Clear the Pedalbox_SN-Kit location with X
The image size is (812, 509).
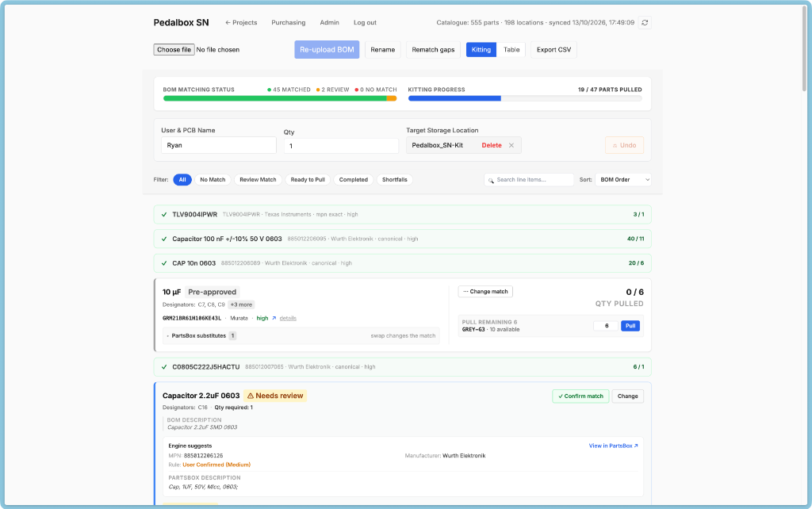[x=511, y=146]
